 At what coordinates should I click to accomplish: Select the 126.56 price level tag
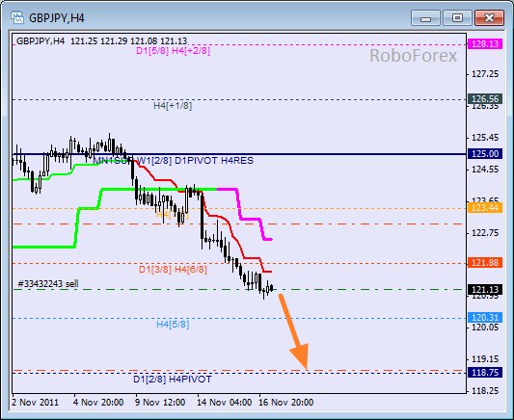click(485, 98)
